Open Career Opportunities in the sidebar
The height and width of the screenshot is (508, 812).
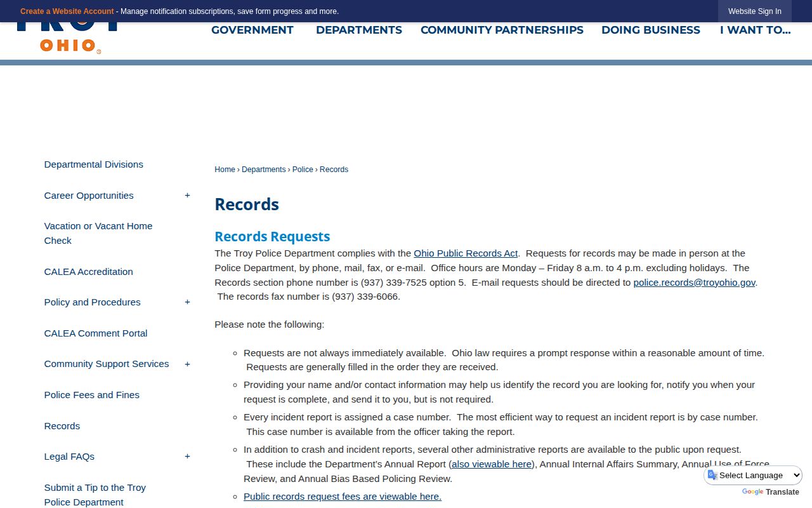click(89, 196)
